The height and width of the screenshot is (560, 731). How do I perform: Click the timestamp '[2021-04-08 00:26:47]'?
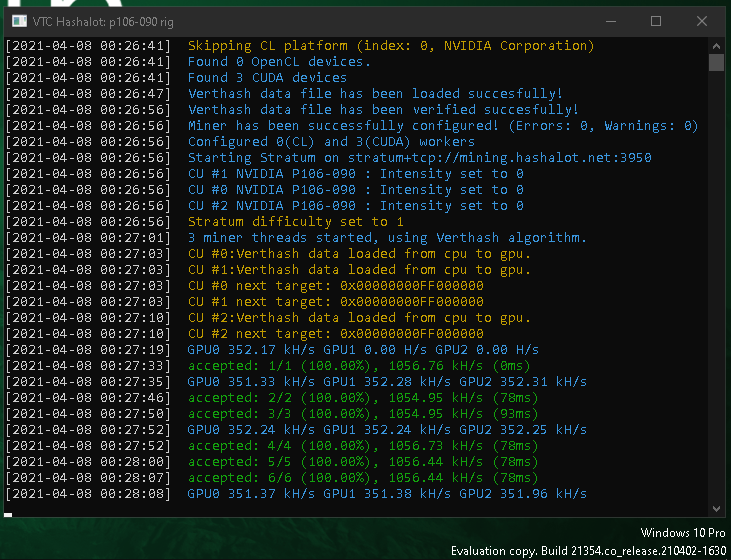[88, 93]
